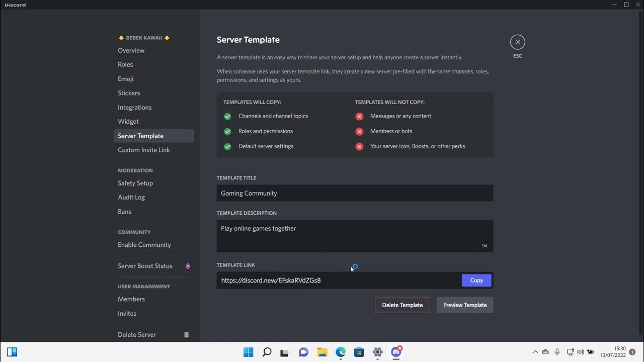Click the Template Title field

click(355, 193)
